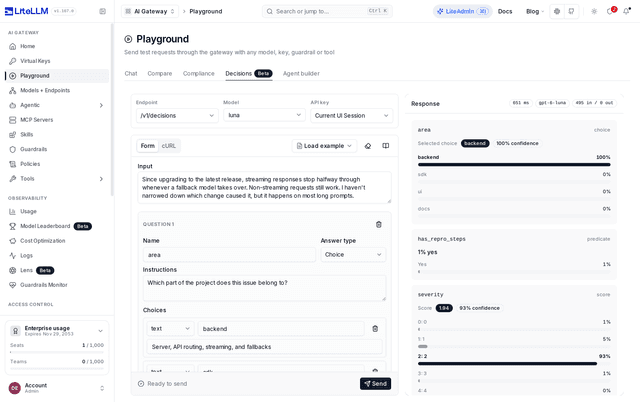
Task: Open the text type dropdown beside backend
Action: click(170, 329)
